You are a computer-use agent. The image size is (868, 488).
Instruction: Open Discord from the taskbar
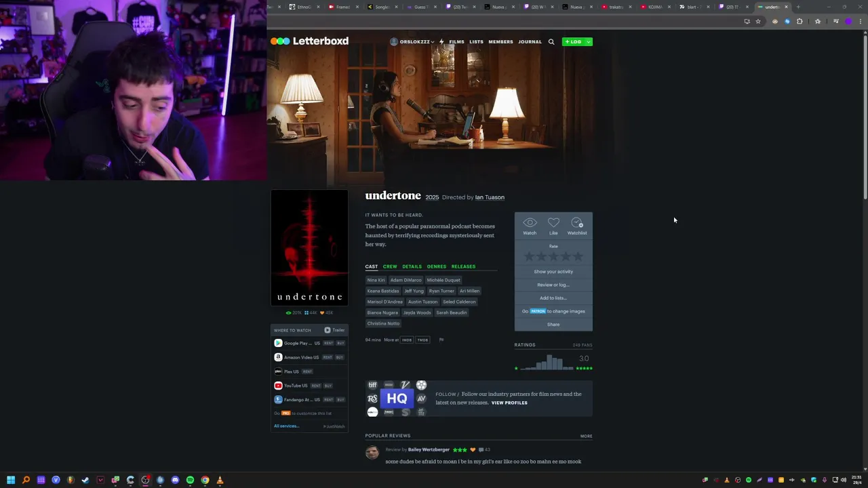tap(175, 480)
